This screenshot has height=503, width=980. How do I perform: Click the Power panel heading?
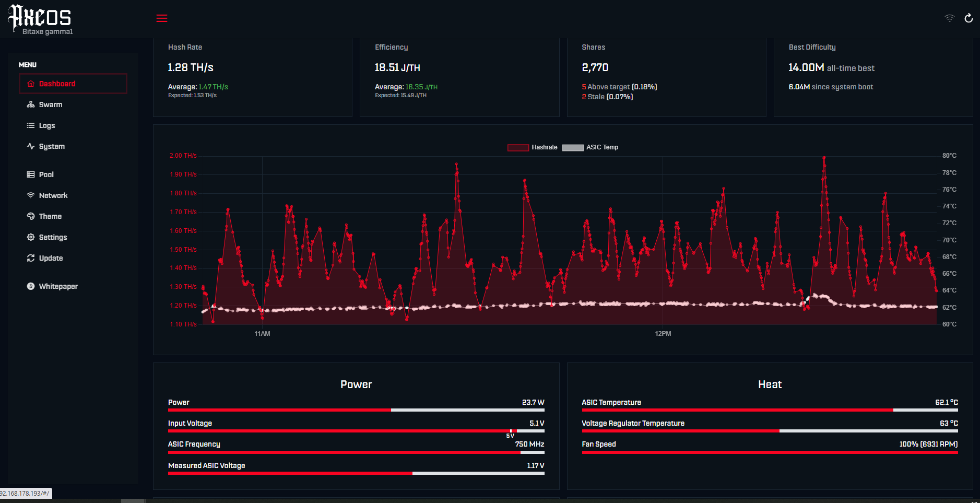(x=356, y=384)
